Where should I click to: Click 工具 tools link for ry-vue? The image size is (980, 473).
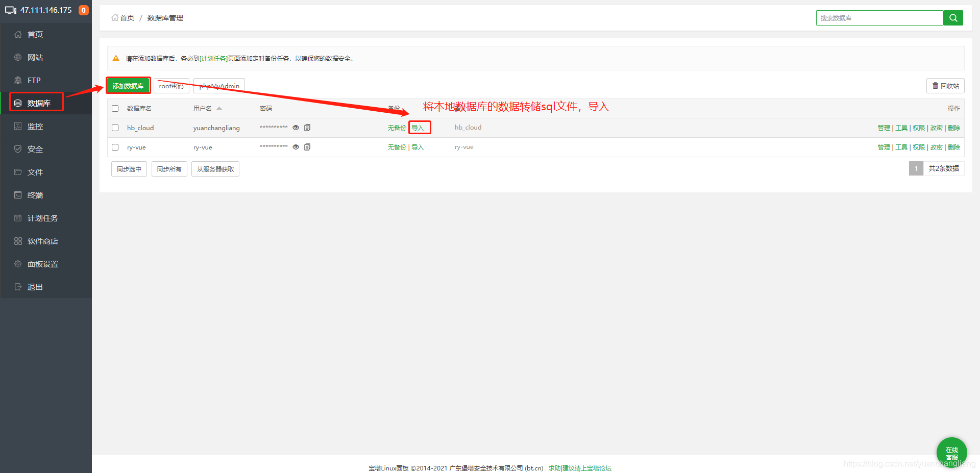click(x=901, y=147)
